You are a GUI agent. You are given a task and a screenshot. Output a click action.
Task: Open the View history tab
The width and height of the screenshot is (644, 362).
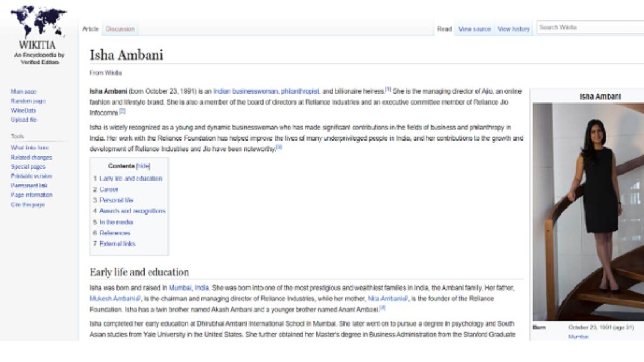click(x=514, y=29)
